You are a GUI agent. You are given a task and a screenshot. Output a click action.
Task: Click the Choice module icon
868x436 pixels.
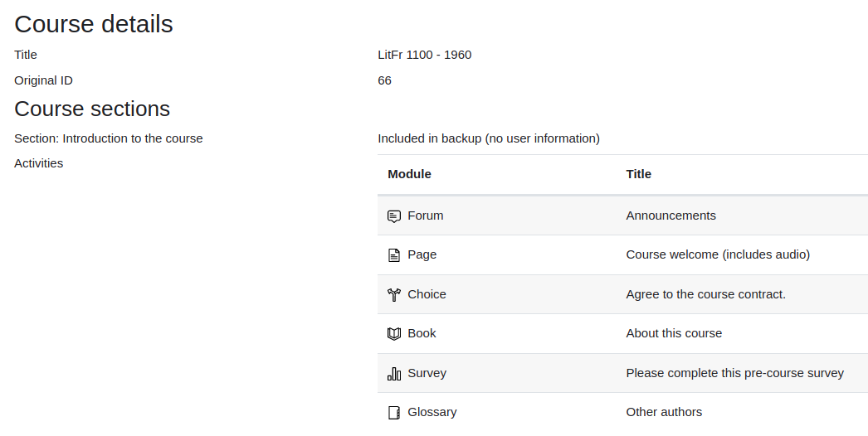tap(393, 295)
